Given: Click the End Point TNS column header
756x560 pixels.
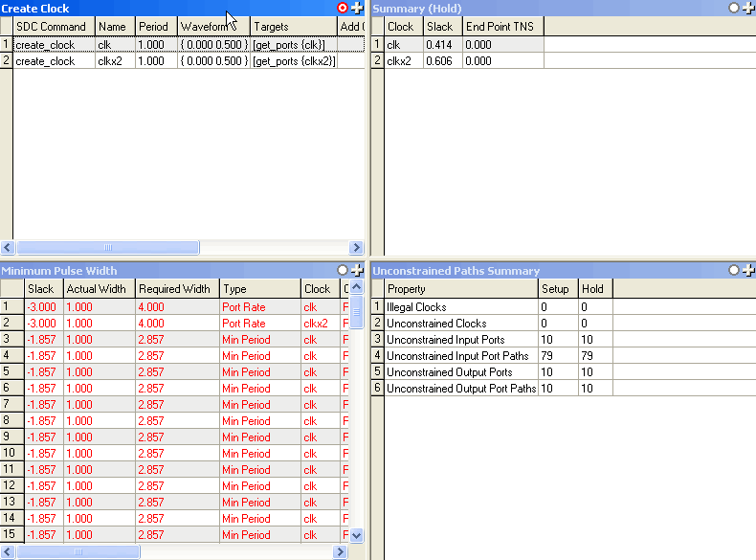Looking at the screenshot, I should pos(501,27).
